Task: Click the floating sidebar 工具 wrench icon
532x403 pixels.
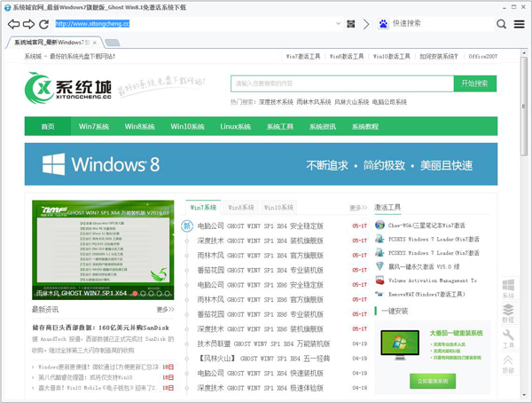Action: pyautogui.click(x=508, y=338)
